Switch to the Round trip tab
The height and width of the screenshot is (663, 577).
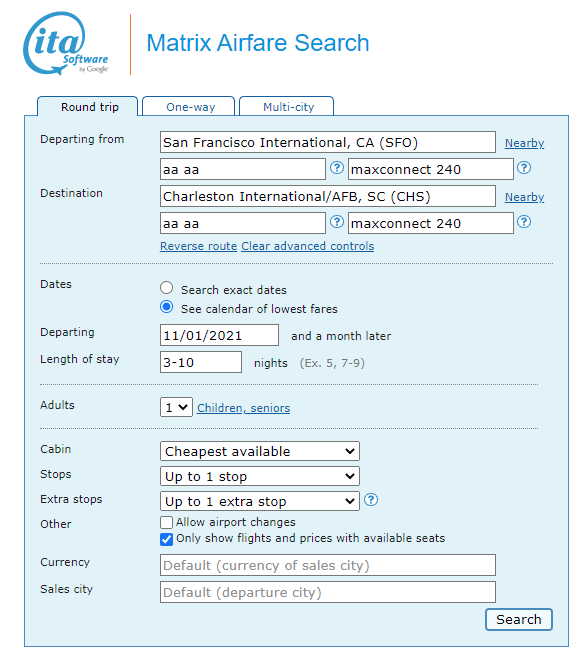[88, 107]
